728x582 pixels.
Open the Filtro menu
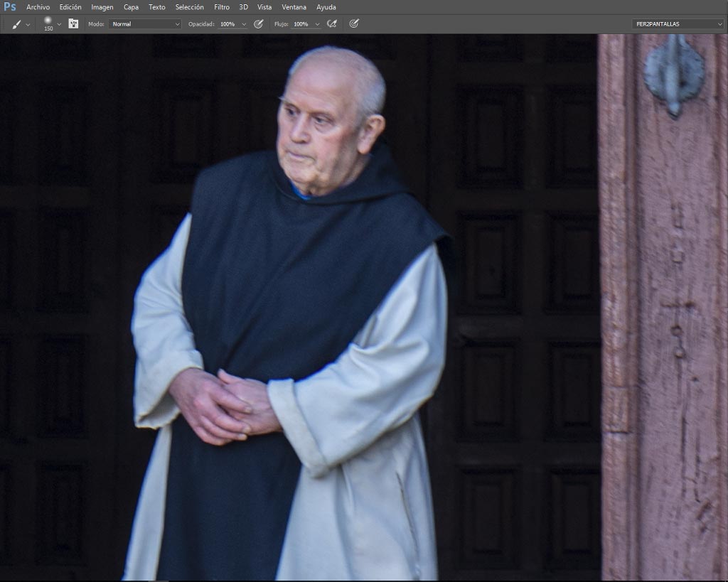(222, 7)
